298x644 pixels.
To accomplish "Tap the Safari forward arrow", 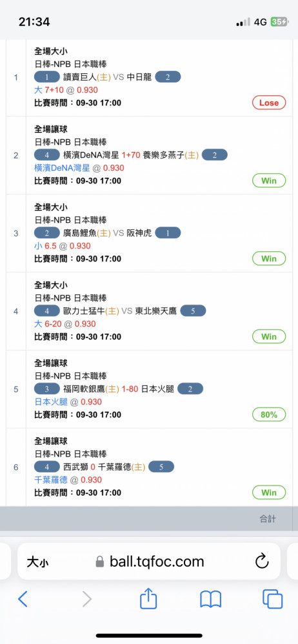I will coord(87,599).
